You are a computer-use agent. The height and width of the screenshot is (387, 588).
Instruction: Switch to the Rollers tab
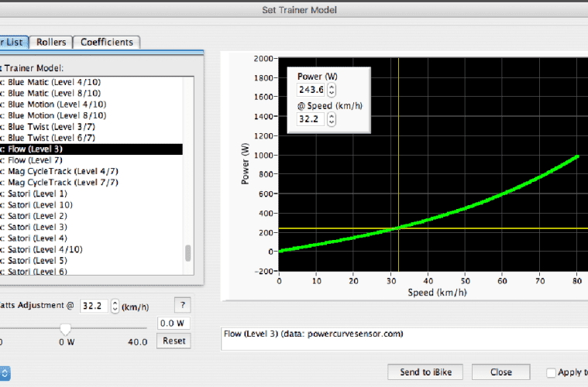(x=51, y=42)
